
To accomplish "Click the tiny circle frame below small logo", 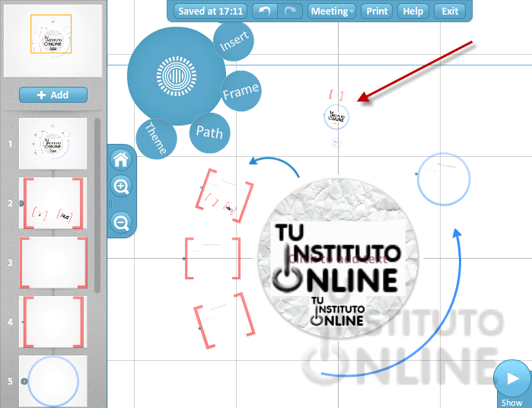I will [336, 142].
